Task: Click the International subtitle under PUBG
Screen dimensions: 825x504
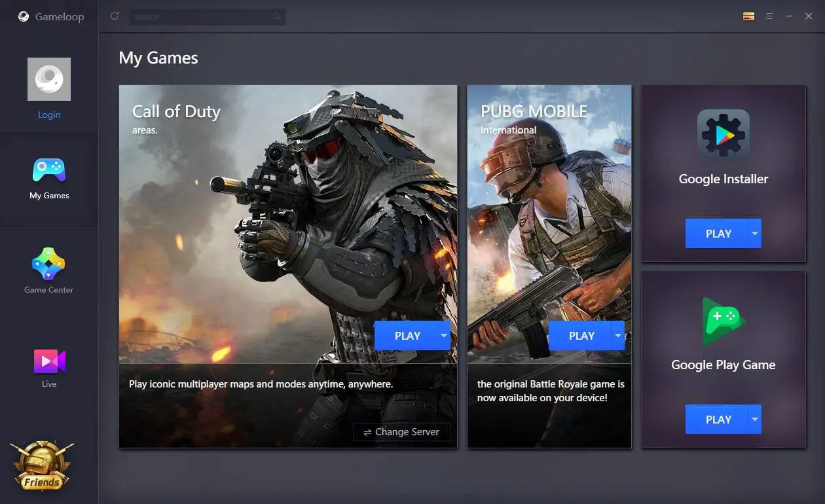Action: (x=508, y=130)
